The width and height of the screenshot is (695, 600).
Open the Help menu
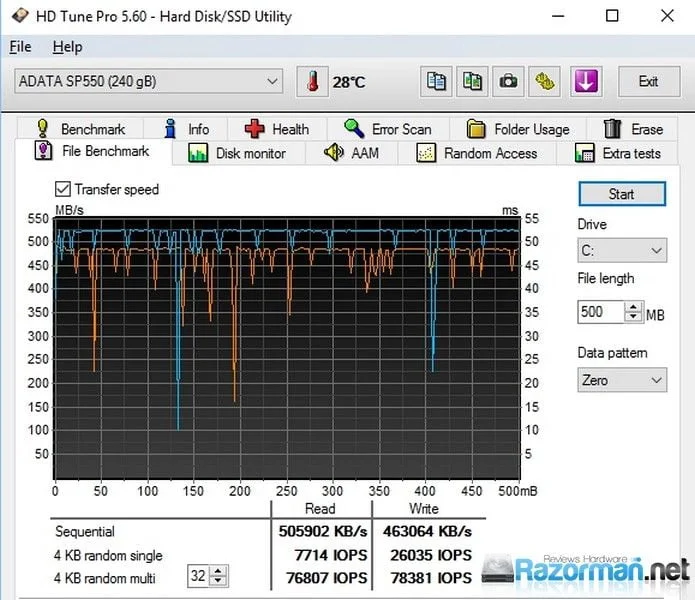[x=67, y=47]
